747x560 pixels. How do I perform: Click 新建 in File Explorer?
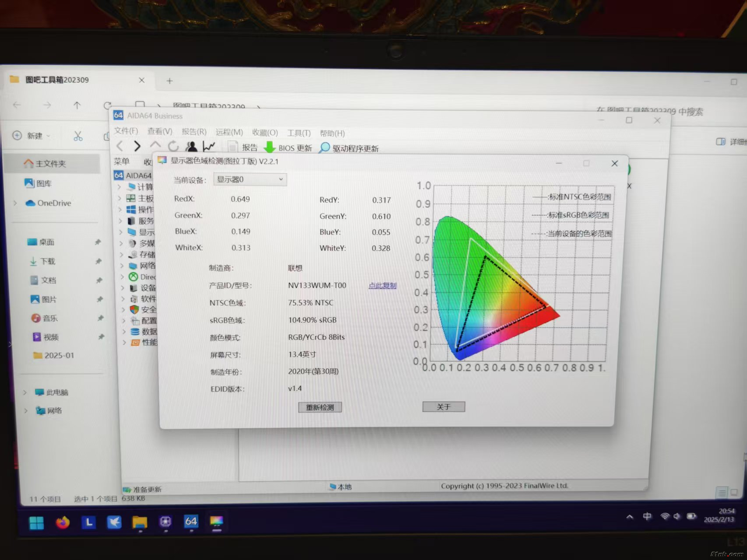[x=32, y=136]
